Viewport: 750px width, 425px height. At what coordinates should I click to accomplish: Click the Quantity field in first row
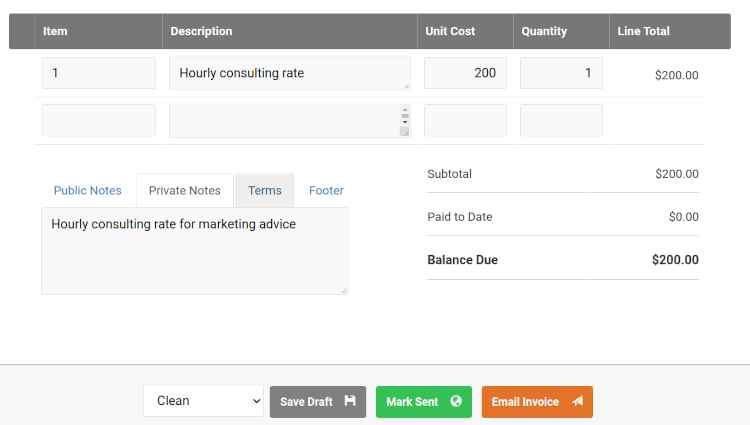(561, 73)
